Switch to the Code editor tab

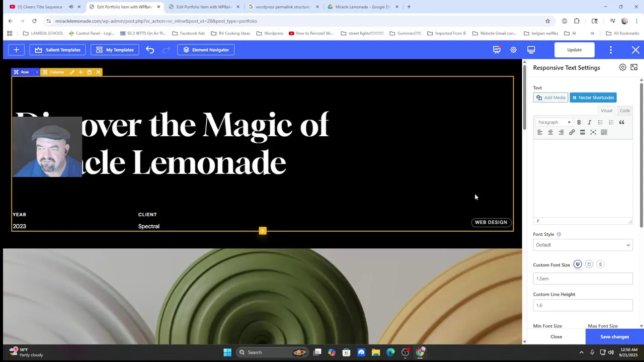pos(624,111)
